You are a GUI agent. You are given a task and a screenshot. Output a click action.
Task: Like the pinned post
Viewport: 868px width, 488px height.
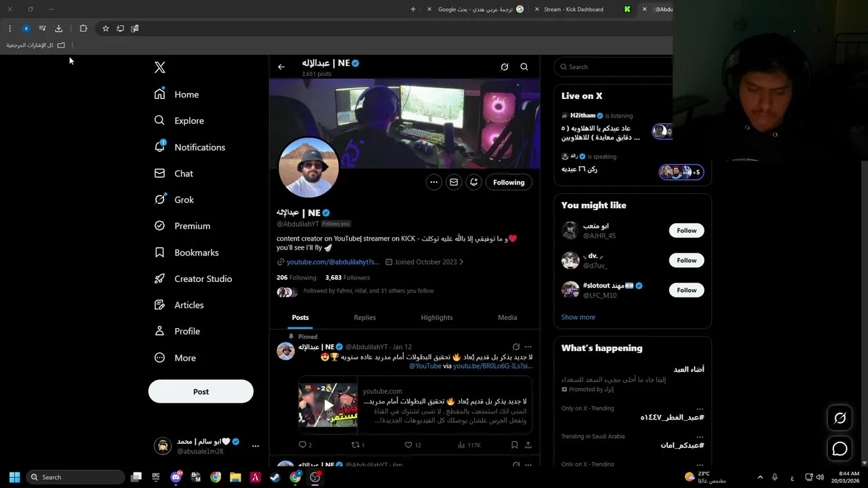click(x=412, y=445)
